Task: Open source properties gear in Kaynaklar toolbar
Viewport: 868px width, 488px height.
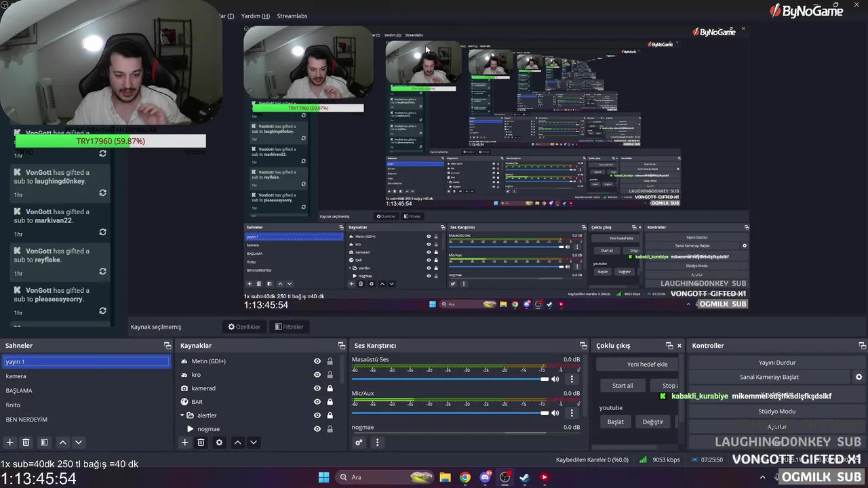Action: coord(219,443)
